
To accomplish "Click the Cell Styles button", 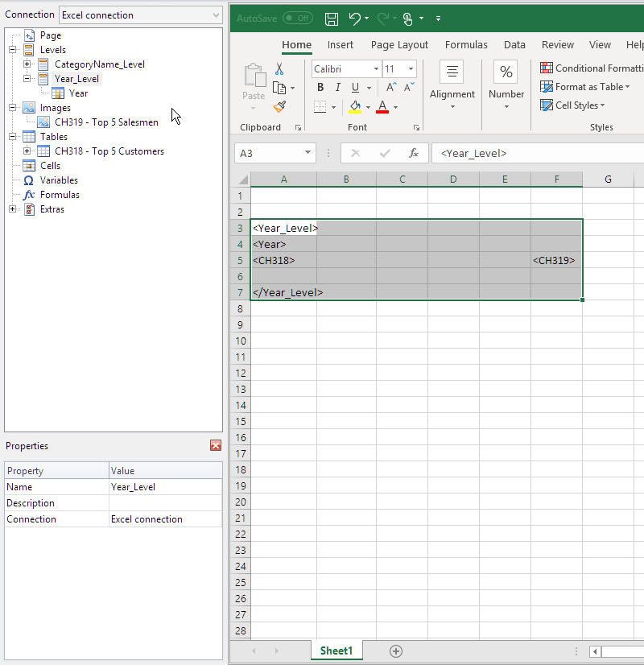I will point(574,105).
